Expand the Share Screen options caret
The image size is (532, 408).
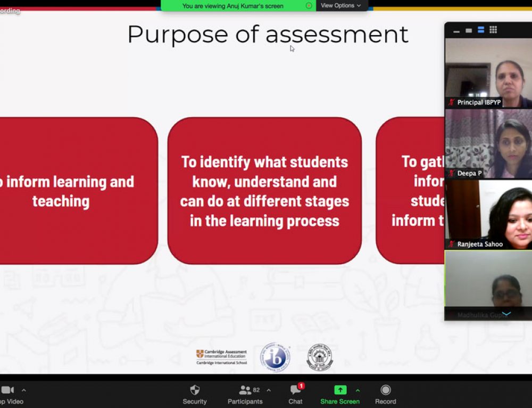click(x=358, y=390)
